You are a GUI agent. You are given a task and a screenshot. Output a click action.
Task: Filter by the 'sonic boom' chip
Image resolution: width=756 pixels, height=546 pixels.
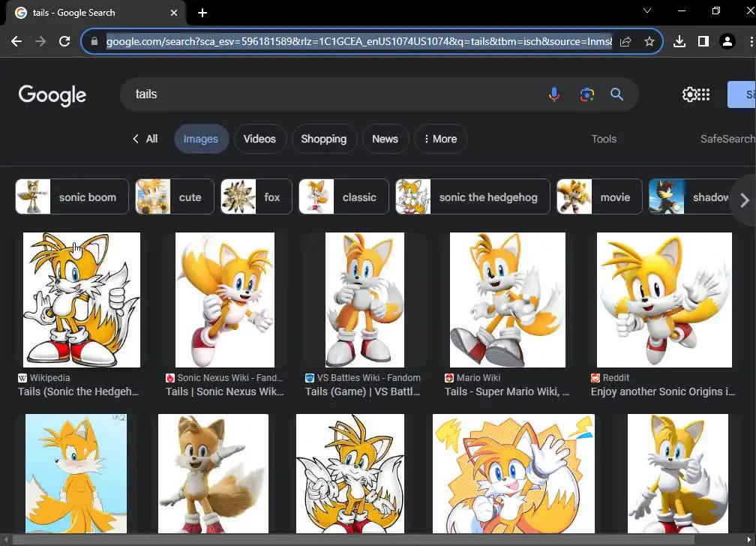[x=72, y=196]
